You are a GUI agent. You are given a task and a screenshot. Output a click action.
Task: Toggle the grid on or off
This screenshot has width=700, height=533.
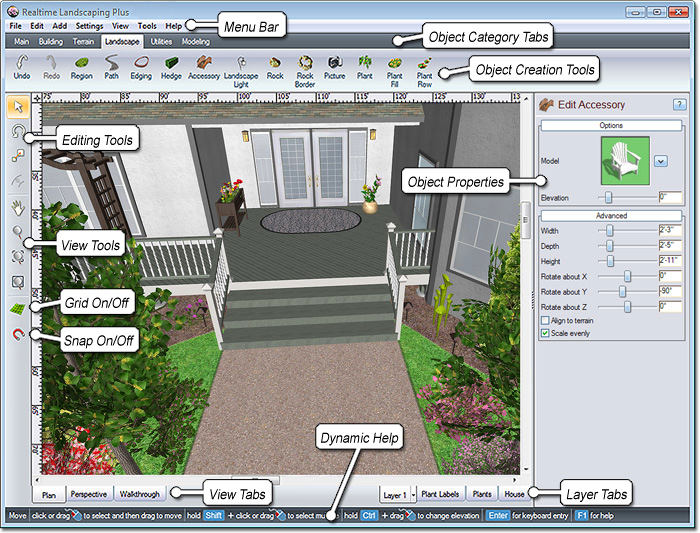tap(18, 308)
